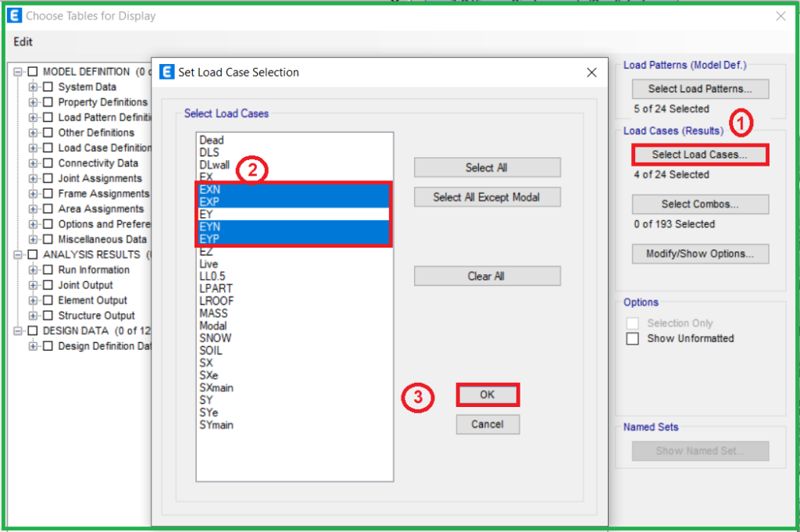Click the Select Load Cases button
This screenshot has height=532, width=800.
pyautogui.click(x=701, y=155)
